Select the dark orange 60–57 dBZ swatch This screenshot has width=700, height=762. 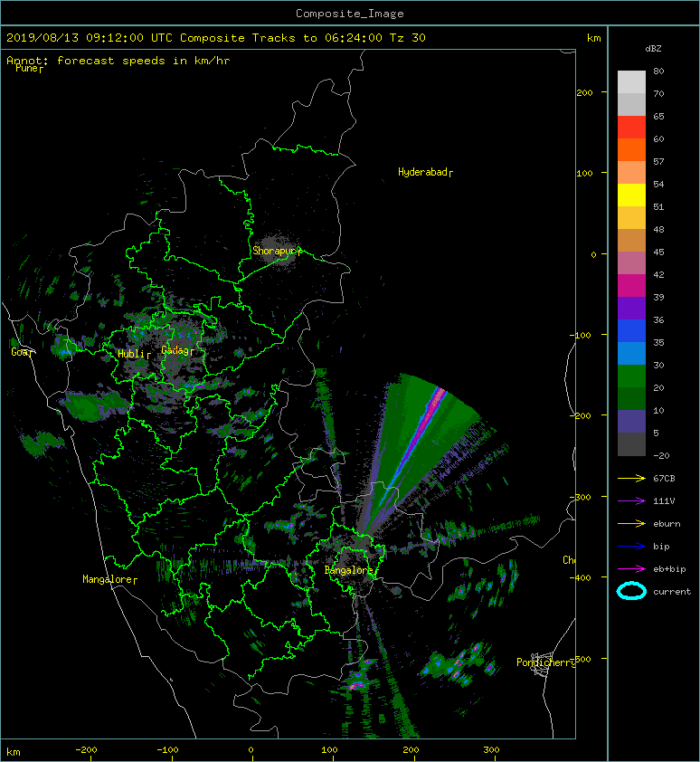(x=631, y=149)
